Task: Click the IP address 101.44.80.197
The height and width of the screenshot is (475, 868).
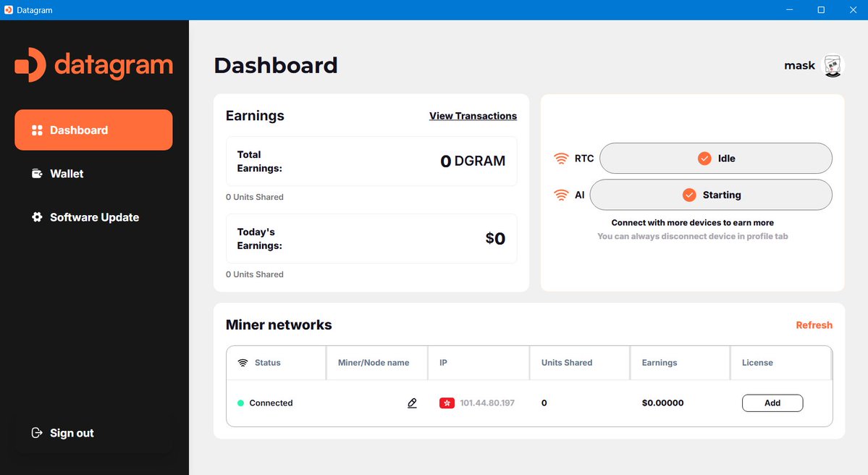Action: click(x=487, y=403)
